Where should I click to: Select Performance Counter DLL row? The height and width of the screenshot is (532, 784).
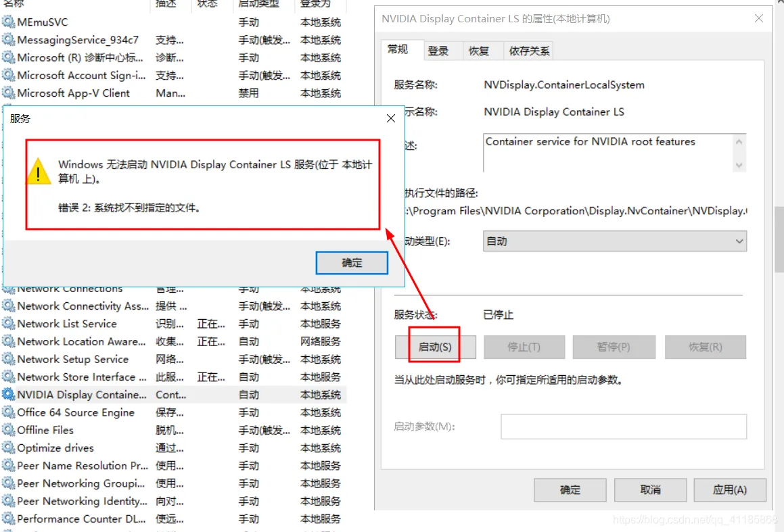pyautogui.click(x=173, y=518)
